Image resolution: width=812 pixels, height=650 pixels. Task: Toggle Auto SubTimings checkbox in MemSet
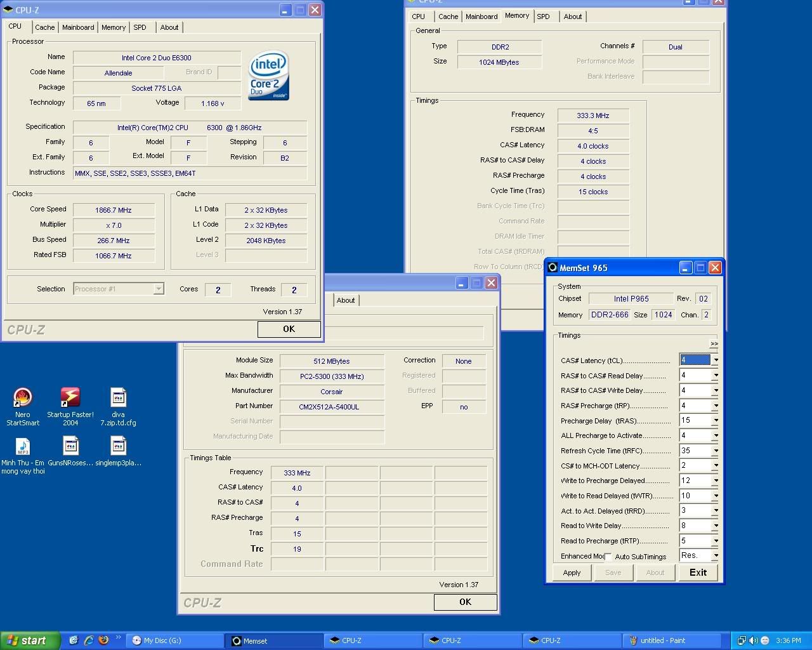pyautogui.click(x=608, y=557)
